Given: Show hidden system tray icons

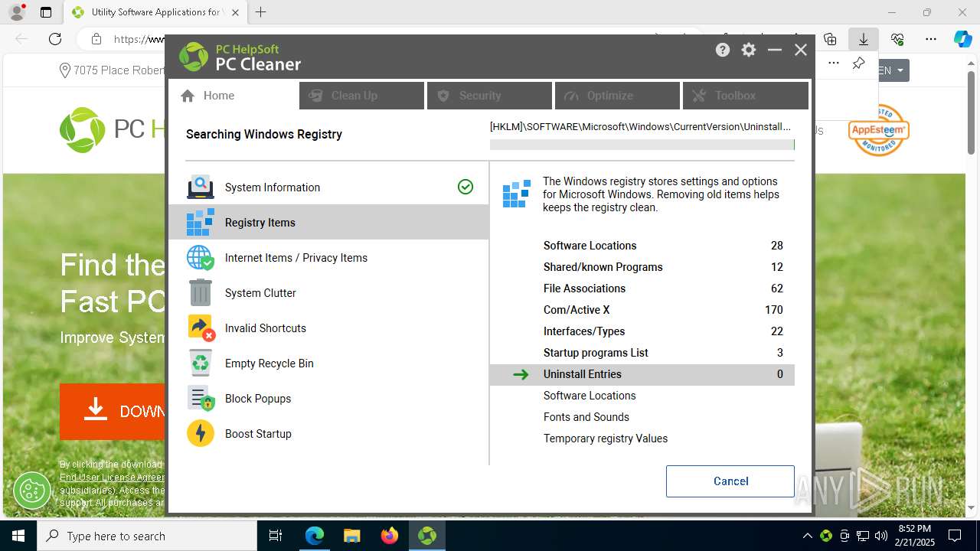Looking at the screenshot, I should point(808,536).
